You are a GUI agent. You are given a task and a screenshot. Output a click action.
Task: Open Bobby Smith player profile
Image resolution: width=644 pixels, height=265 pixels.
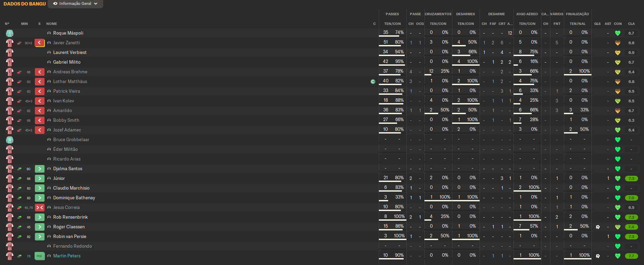click(66, 120)
